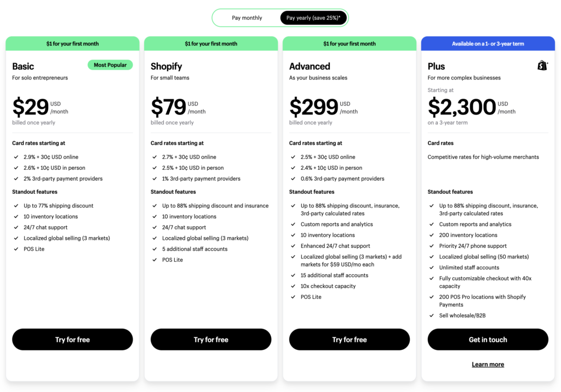561x392 pixels.
Task: Click the Basic $1 first month banner
Action: [72, 44]
